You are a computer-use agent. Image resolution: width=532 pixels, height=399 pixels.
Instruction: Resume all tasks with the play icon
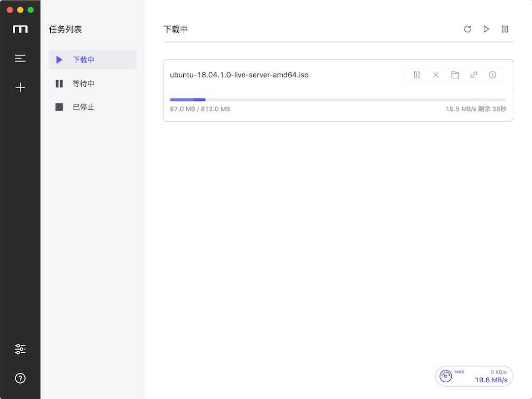pyautogui.click(x=486, y=29)
